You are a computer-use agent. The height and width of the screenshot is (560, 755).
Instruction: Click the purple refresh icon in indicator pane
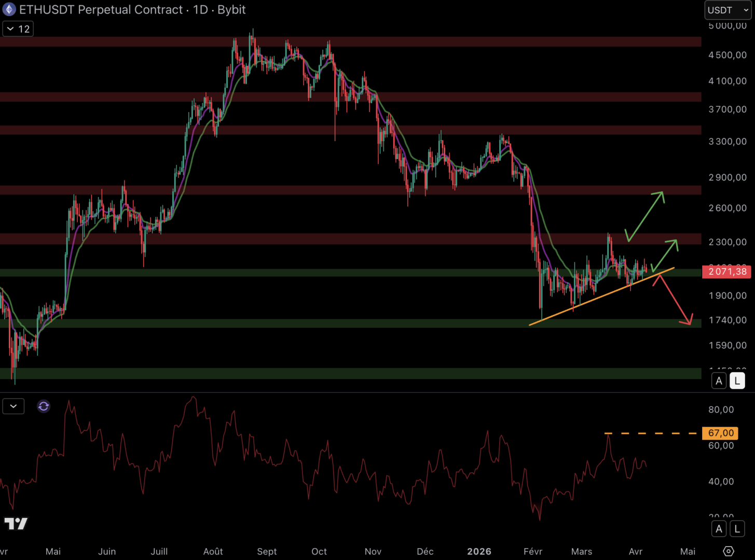pos(44,406)
